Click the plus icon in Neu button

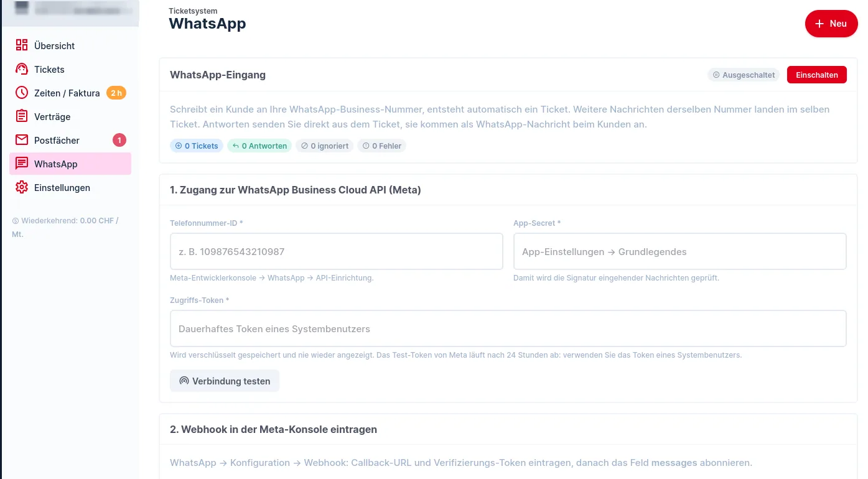tap(819, 24)
